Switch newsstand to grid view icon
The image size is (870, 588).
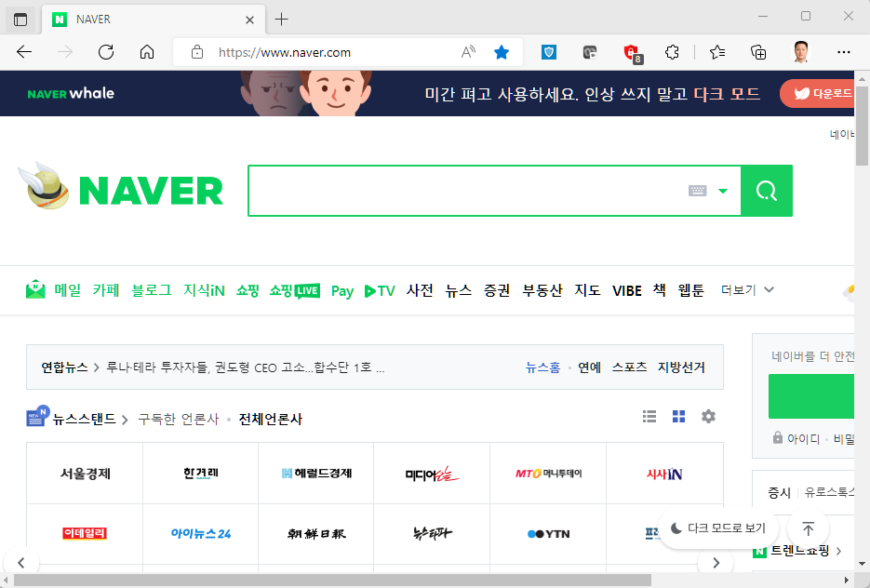[678, 416]
